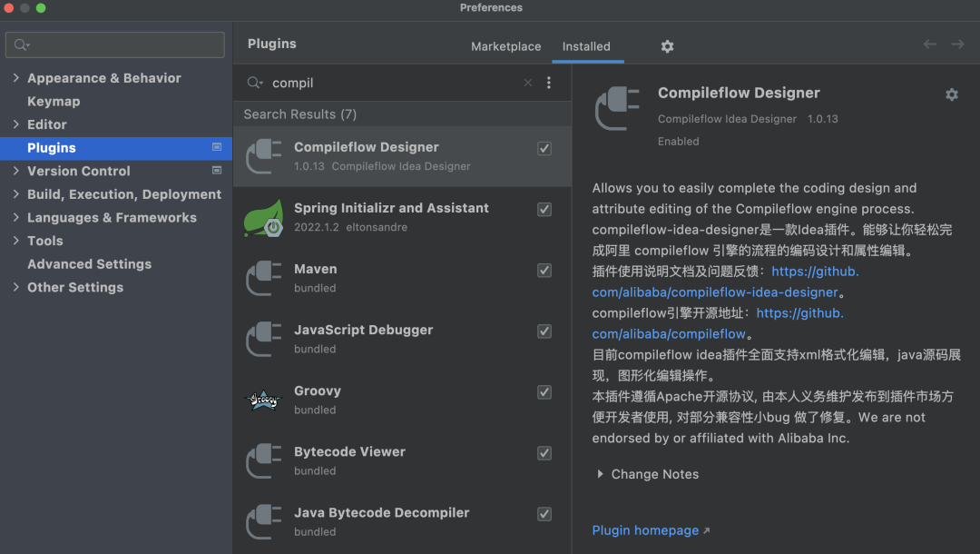Expand Appearance & Behavior settings
The image size is (980, 554).
click(15, 77)
